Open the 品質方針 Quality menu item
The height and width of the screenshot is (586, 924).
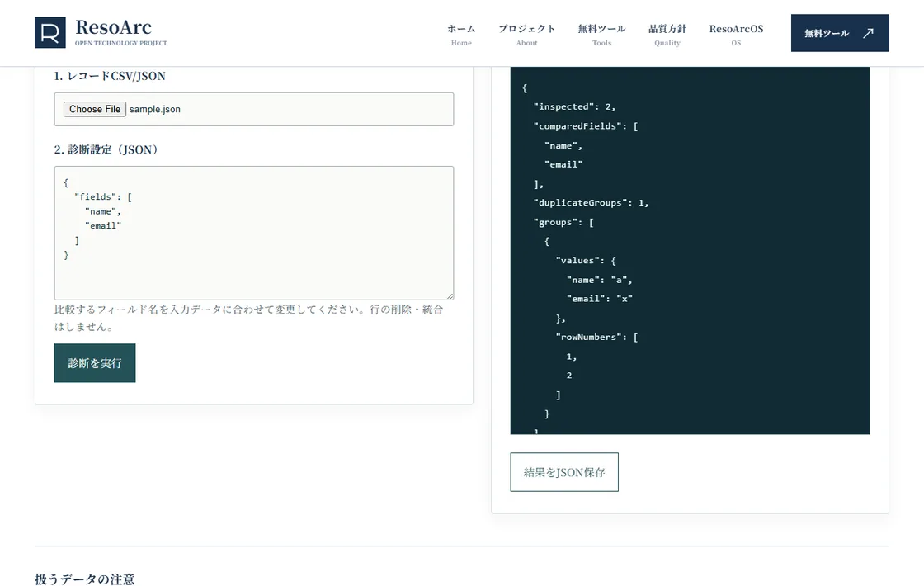[x=667, y=34]
